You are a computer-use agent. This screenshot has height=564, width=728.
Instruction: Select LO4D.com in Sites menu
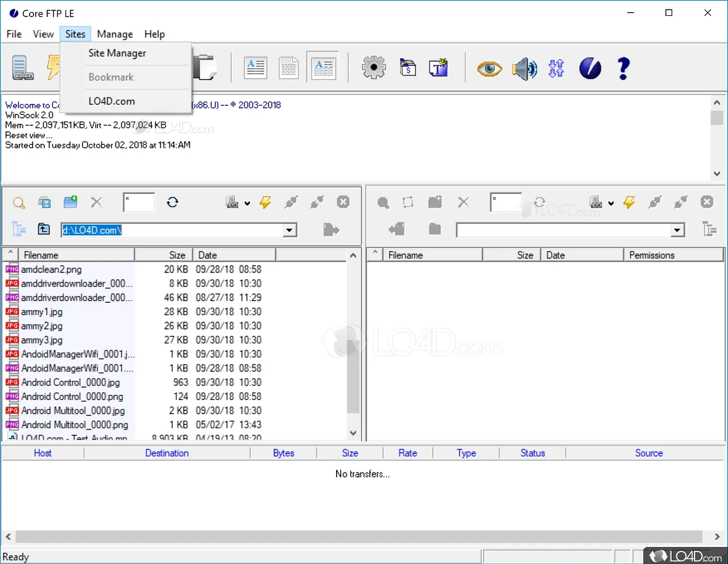[x=111, y=101]
